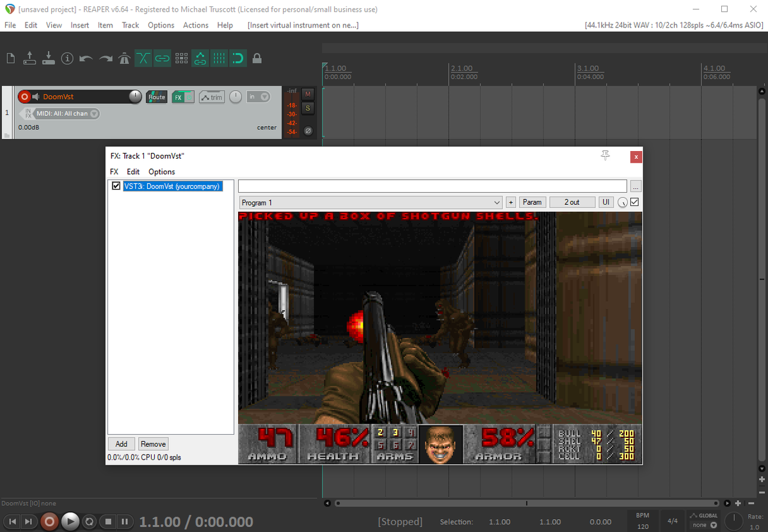Click the 4/4 time signature box
Viewport: 768px width, 532px height.
673,521
